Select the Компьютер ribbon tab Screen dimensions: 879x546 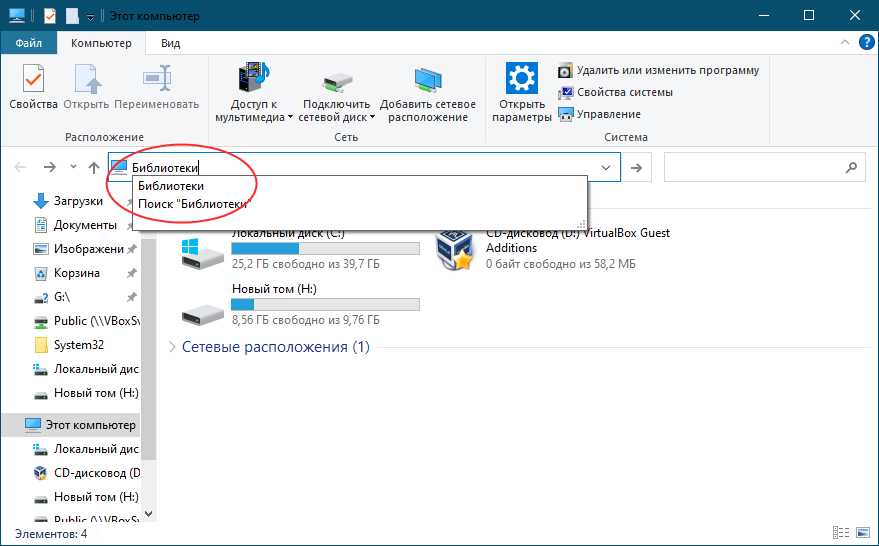[x=101, y=43]
